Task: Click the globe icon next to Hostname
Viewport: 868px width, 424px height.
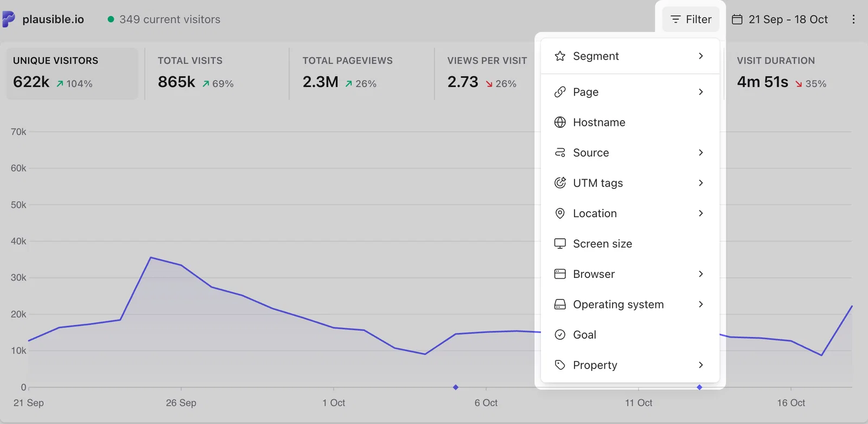Action: point(560,122)
